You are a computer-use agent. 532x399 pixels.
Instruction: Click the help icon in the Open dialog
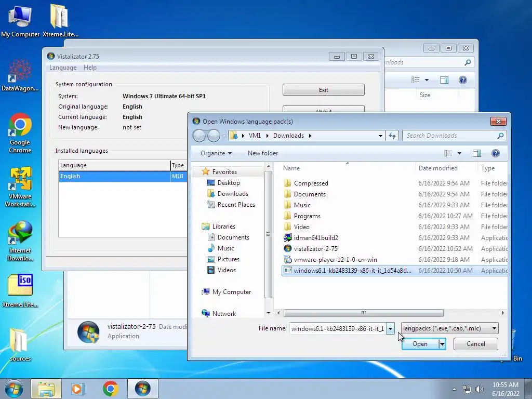(495, 153)
